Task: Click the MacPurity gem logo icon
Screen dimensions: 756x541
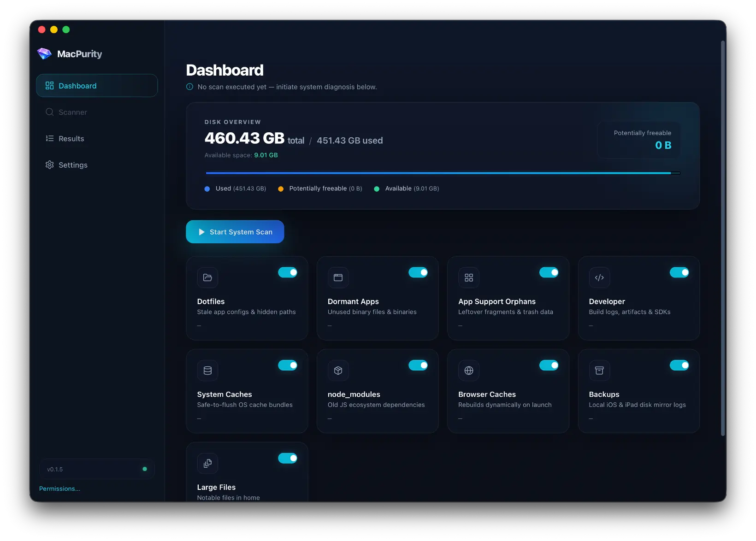Action: tap(44, 54)
